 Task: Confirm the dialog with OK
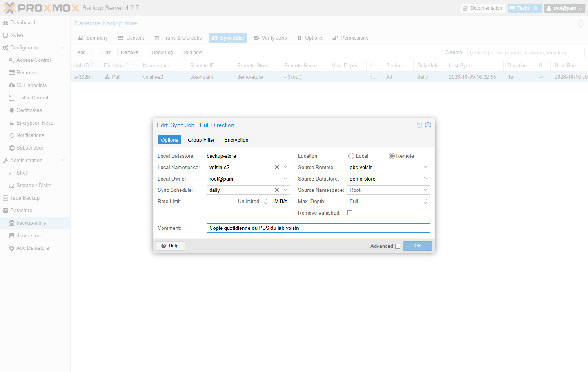(x=417, y=246)
